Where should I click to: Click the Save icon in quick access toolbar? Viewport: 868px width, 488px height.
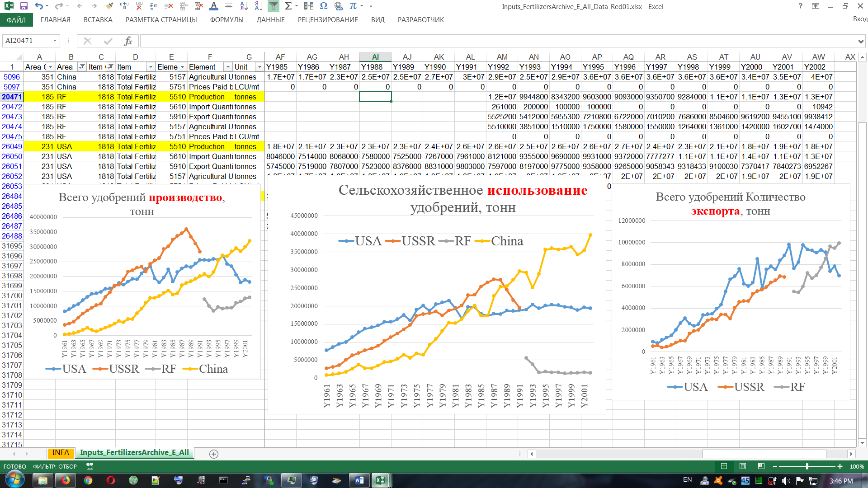pos(24,6)
